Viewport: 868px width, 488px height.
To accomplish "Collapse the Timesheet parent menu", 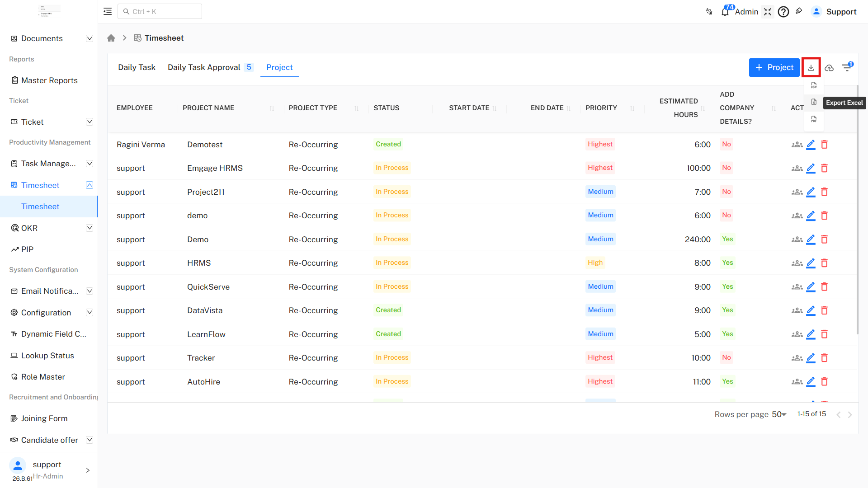I will coord(90,185).
